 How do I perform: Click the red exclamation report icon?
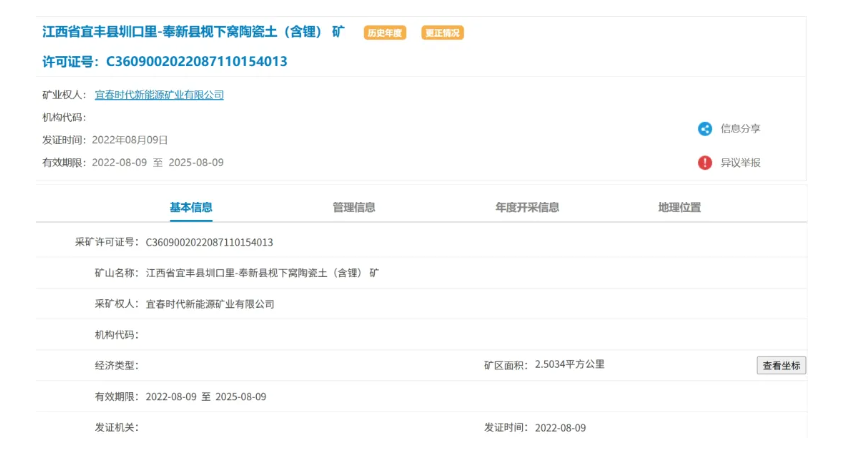coord(705,162)
